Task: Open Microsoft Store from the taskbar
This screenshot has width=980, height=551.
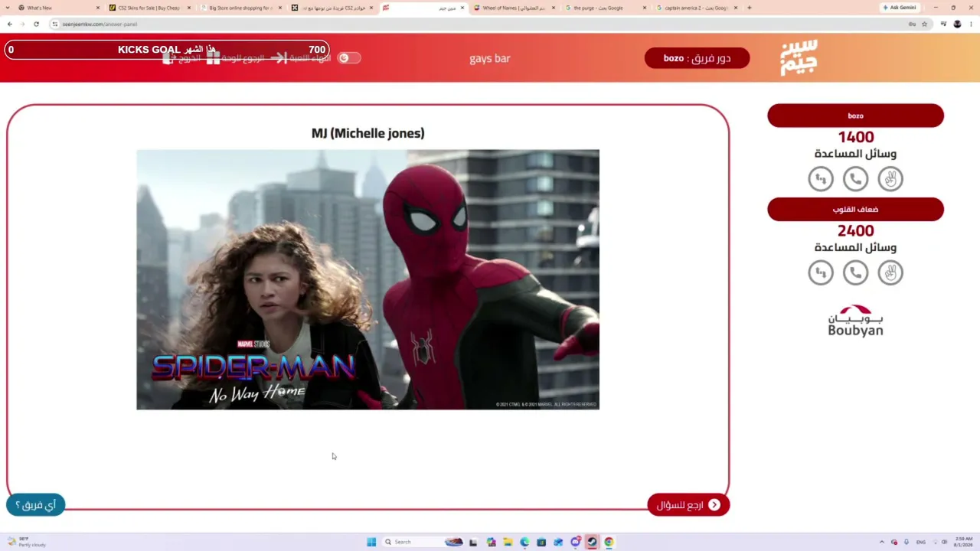Action: [541, 542]
